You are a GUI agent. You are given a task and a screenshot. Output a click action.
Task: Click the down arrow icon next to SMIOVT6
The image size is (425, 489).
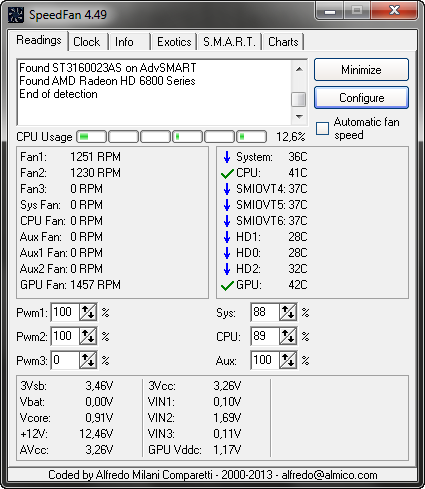point(227,221)
